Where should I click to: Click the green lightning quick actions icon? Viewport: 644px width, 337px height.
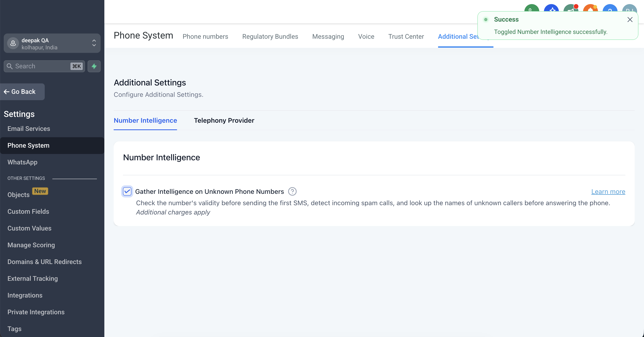(x=94, y=66)
